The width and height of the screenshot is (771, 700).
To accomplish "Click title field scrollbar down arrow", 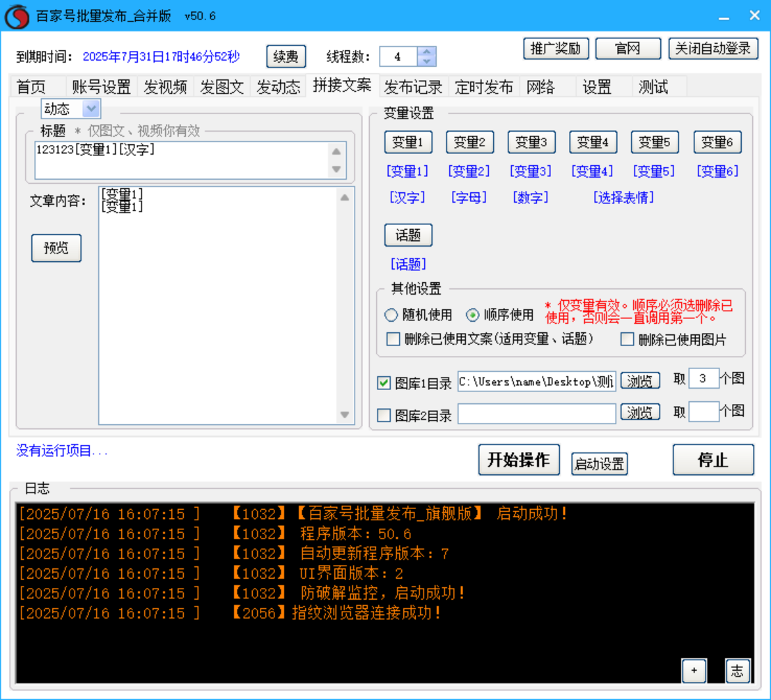I will (337, 169).
